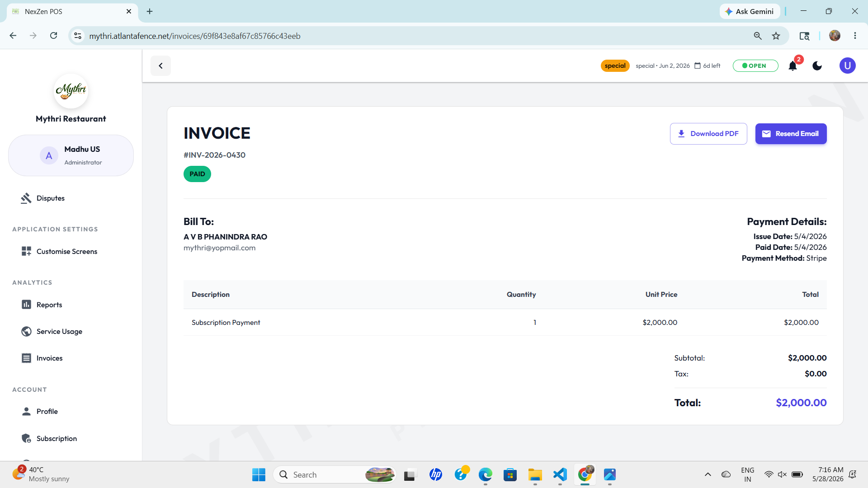The height and width of the screenshot is (488, 868).
Task: Open Subscription in the sidebar
Action: coord(57,439)
